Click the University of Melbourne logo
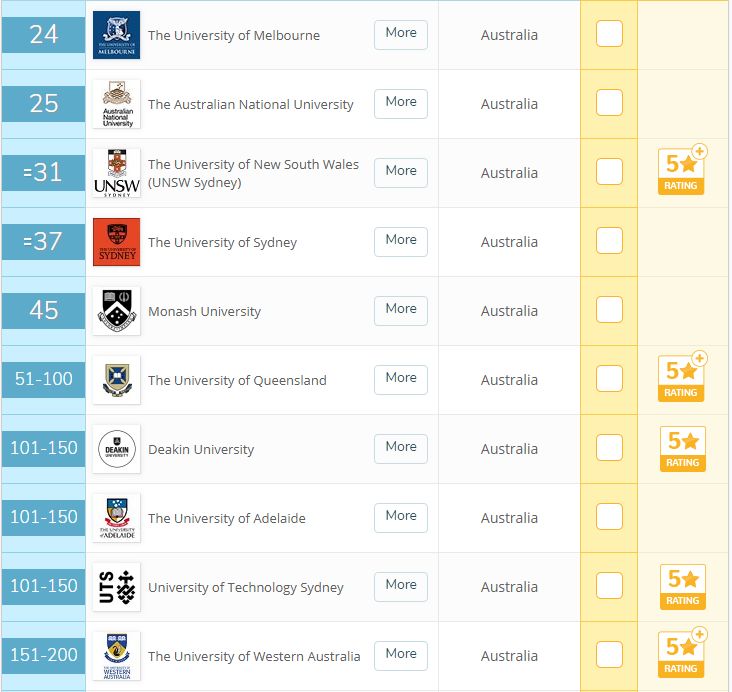This screenshot has width=732, height=692. [116, 35]
